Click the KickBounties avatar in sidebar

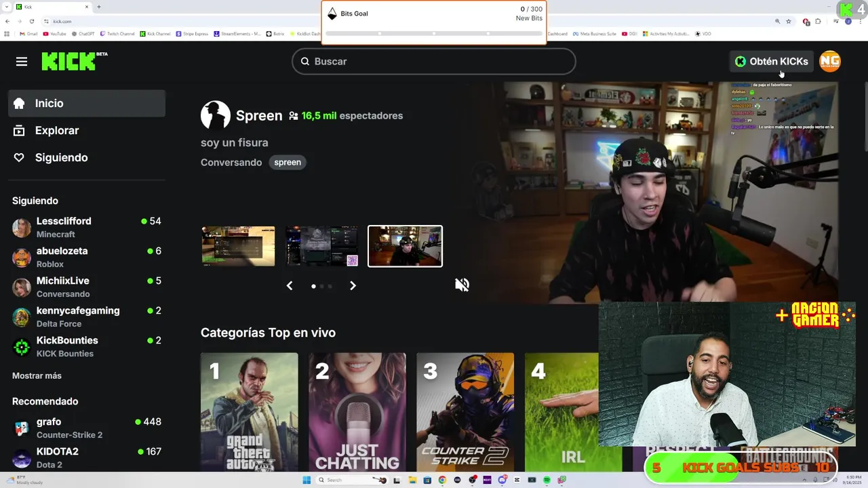[22, 347]
